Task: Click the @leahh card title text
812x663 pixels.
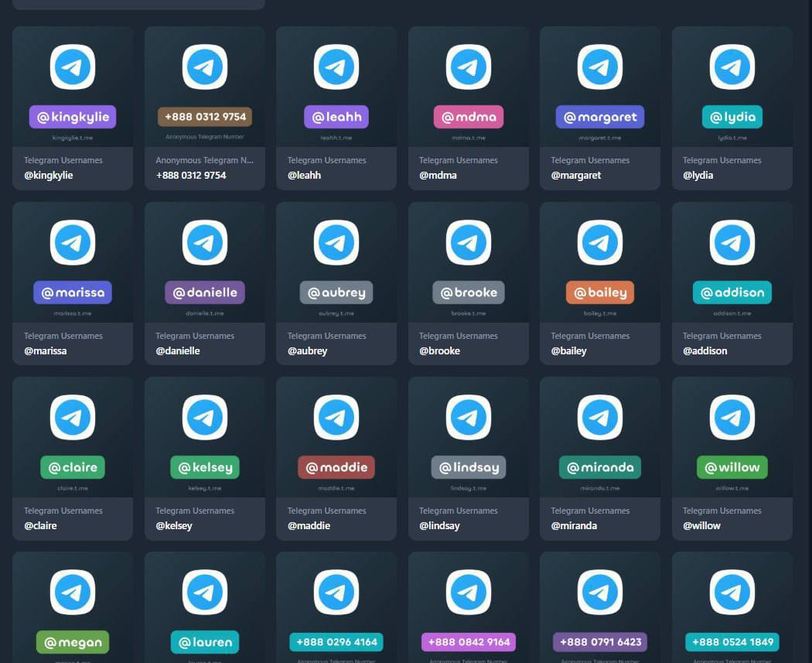Action: click(x=304, y=175)
